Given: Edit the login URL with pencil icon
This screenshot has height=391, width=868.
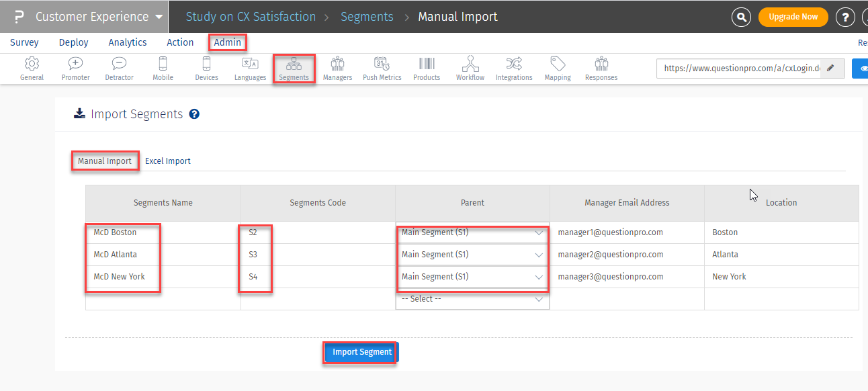Looking at the screenshot, I should coord(831,68).
